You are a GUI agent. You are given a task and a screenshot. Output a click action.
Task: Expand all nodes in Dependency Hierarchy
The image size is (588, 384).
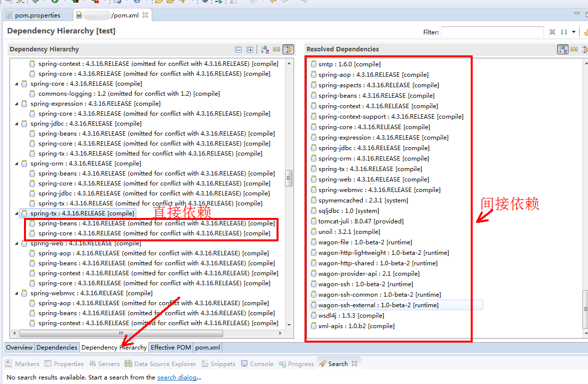click(250, 49)
